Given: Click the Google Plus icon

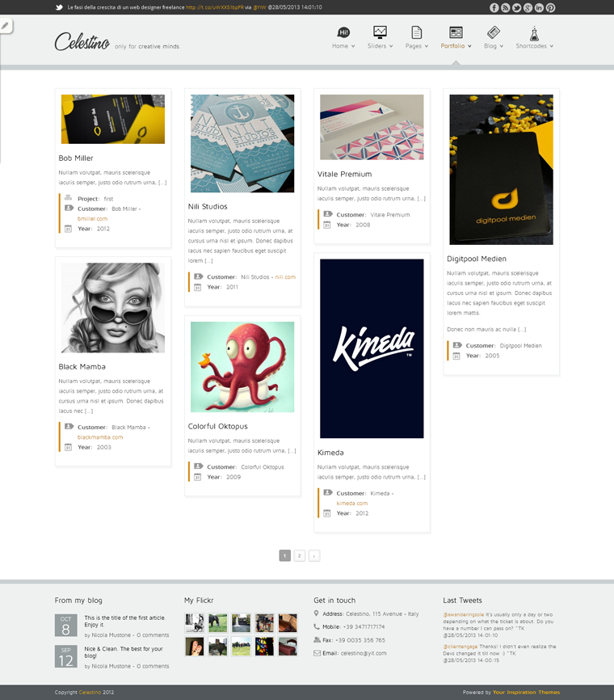Looking at the screenshot, I should (x=528, y=7).
